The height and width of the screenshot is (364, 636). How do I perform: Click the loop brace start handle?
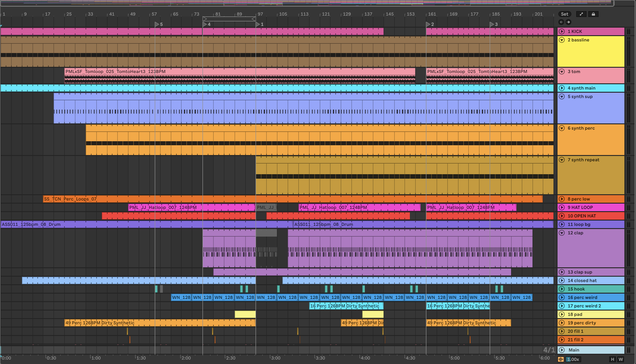205,19
